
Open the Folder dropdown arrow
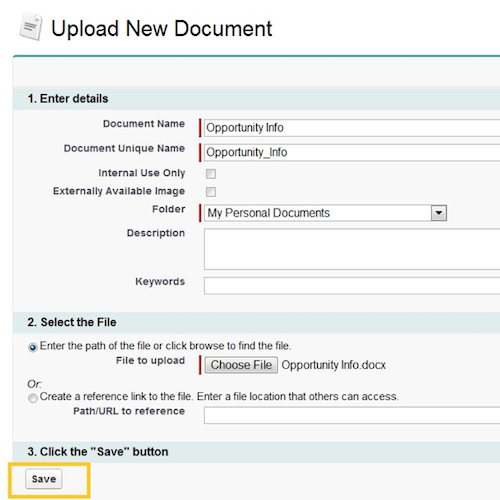click(x=439, y=213)
